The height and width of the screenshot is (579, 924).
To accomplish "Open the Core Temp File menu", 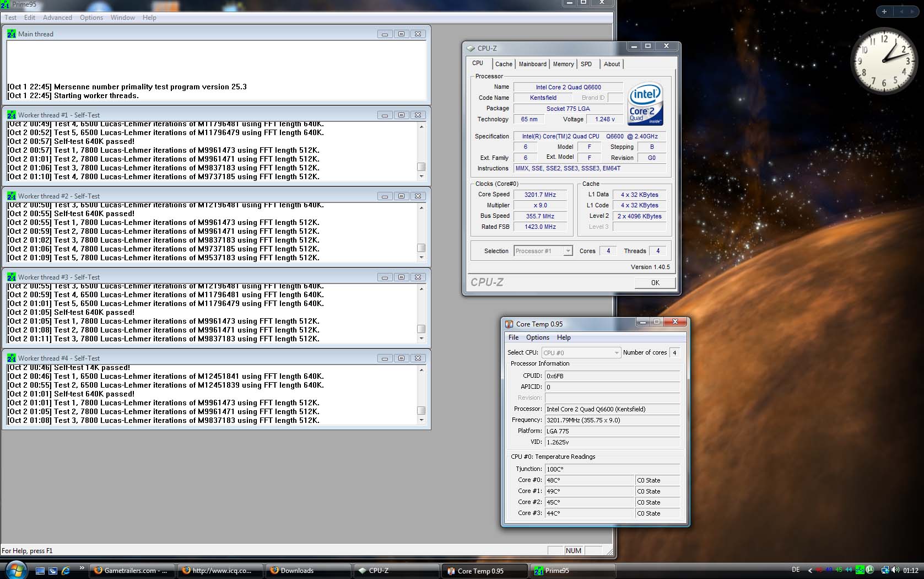I will click(514, 337).
